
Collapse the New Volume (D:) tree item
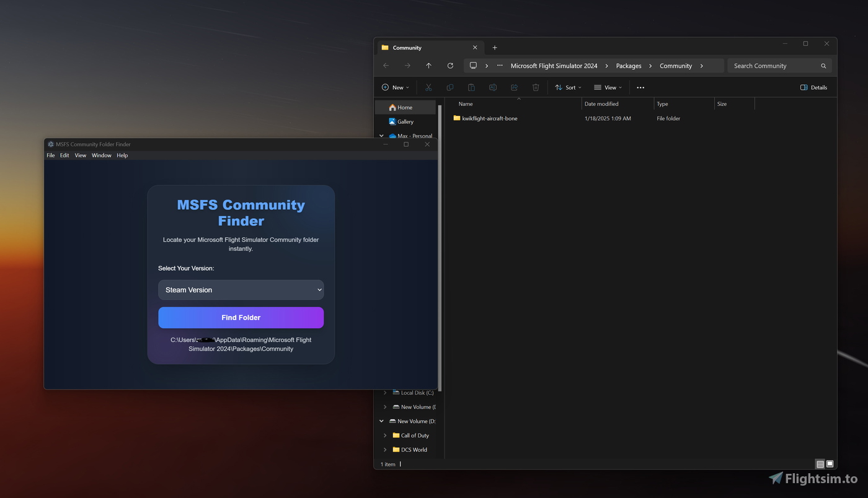(381, 421)
